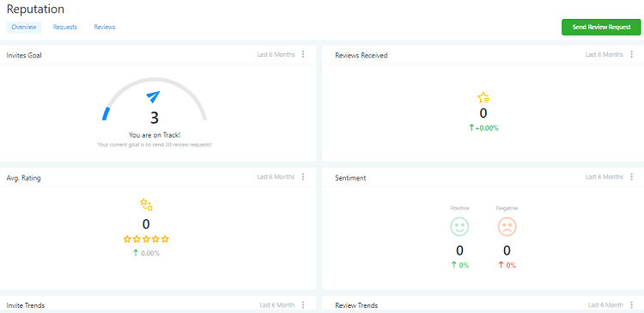Open the Avg. Rating card kebab menu
The image size is (644, 313).
point(303,177)
